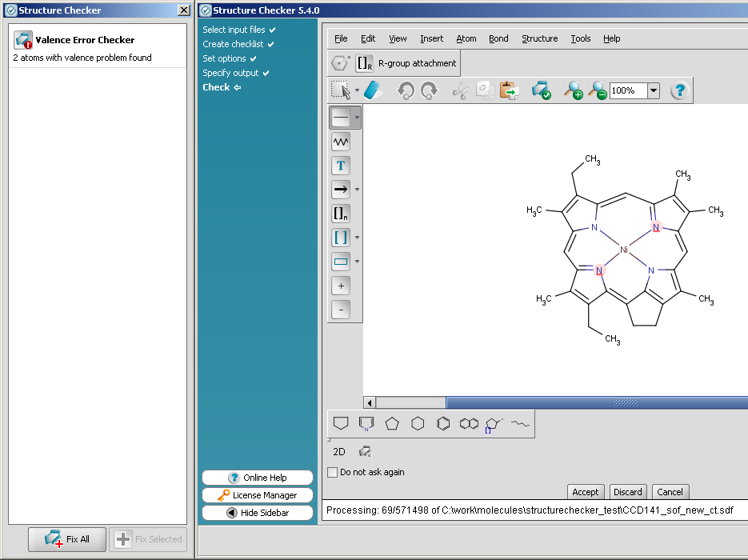Select the reaction arrow tool
The height and width of the screenshot is (560, 748).
[341, 190]
